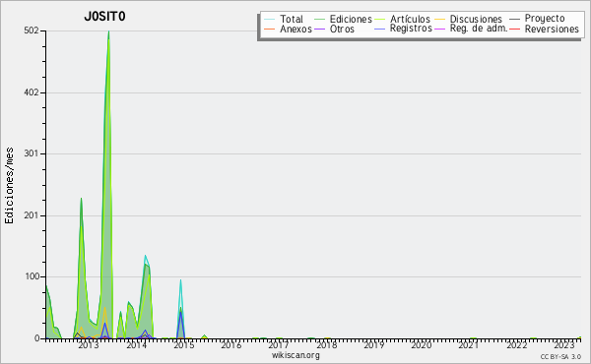Click the y-axis value 201
The width and height of the screenshot is (591, 364).
coord(32,215)
